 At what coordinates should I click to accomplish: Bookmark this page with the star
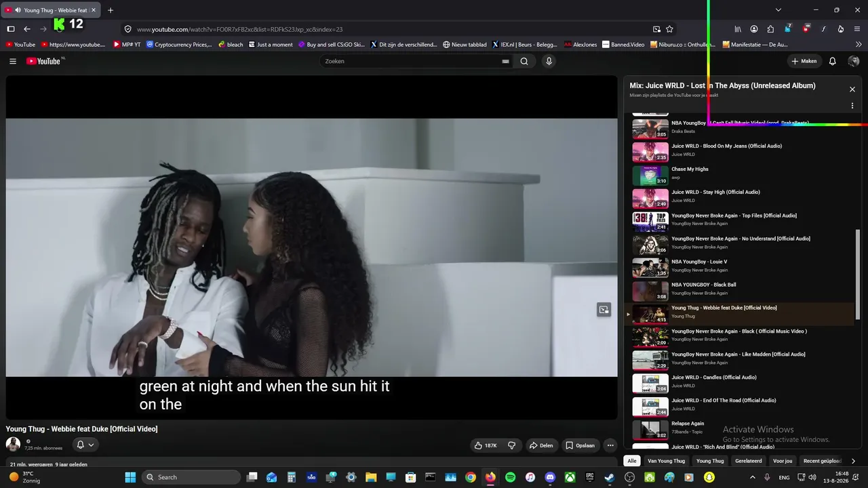(x=669, y=29)
